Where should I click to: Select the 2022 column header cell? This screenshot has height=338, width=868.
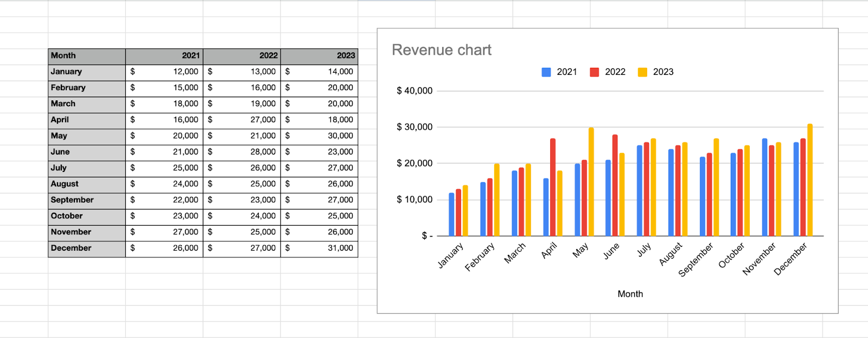[x=242, y=56]
